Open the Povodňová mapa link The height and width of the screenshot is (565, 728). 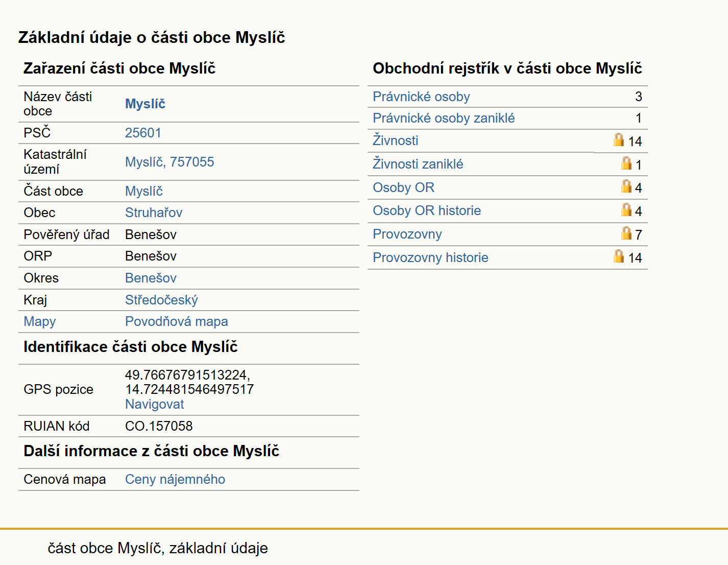177,321
